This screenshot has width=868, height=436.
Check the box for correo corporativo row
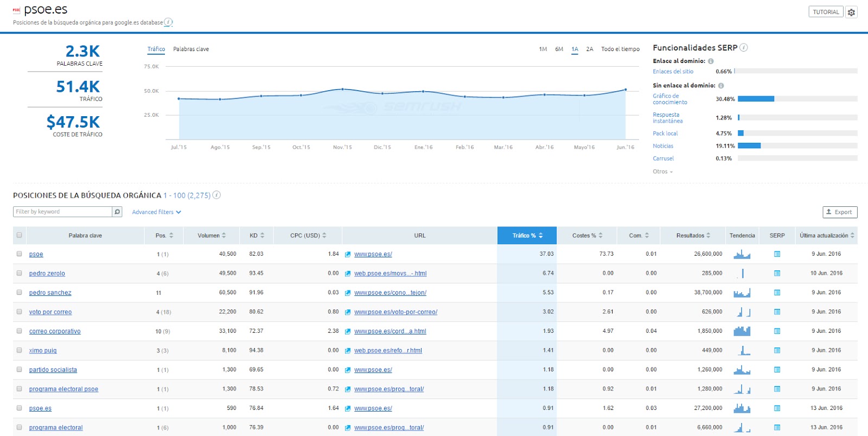(x=19, y=331)
